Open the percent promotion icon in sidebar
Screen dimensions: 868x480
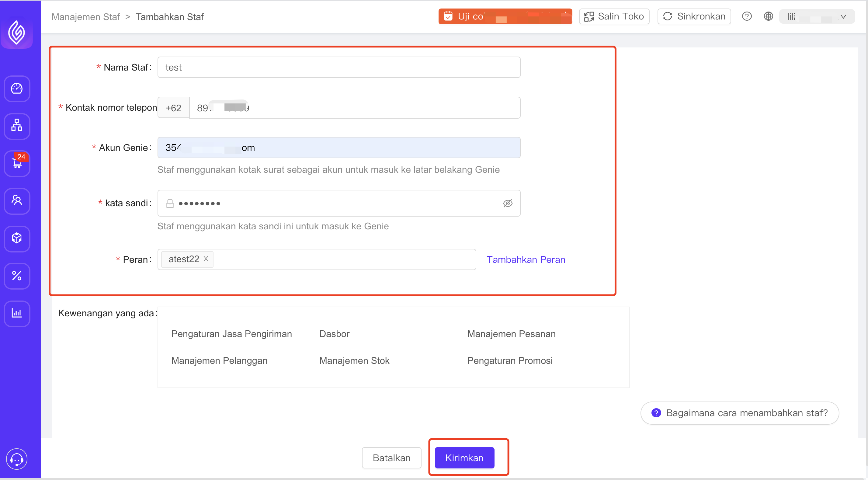pyautogui.click(x=17, y=276)
